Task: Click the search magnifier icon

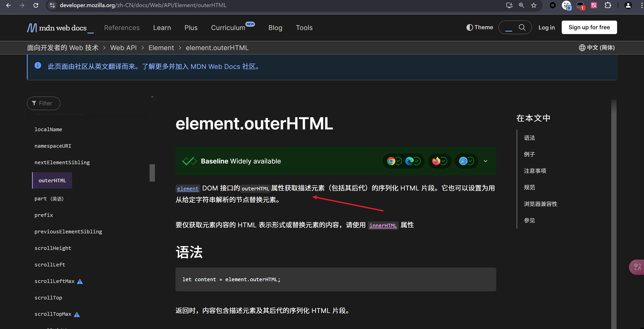Action: 522,27
